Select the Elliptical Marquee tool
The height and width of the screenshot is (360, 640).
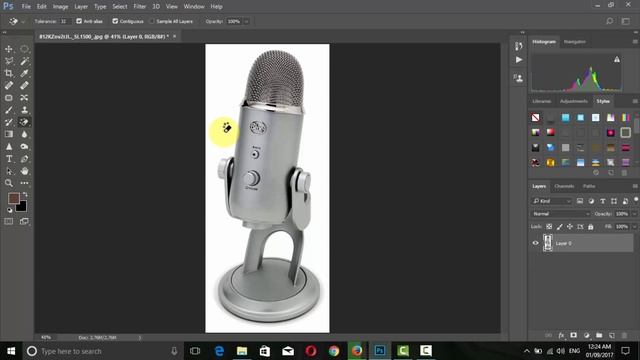tap(24, 49)
